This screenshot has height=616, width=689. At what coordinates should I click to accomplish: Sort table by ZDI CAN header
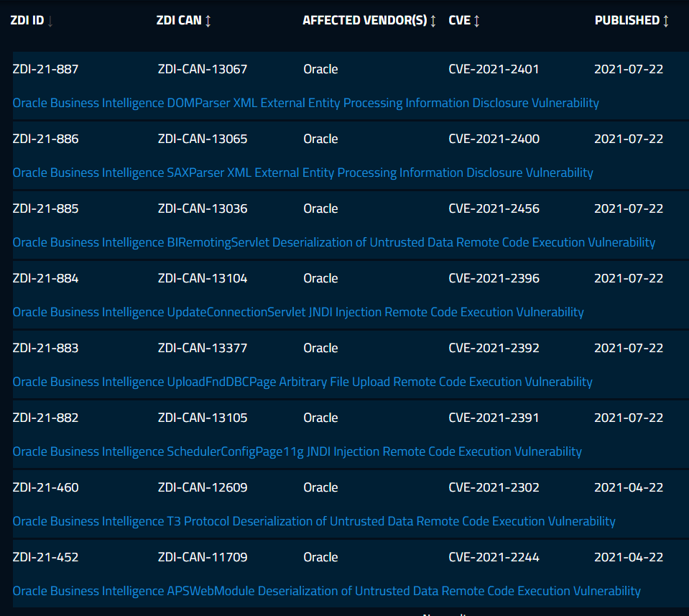(179, 20)
